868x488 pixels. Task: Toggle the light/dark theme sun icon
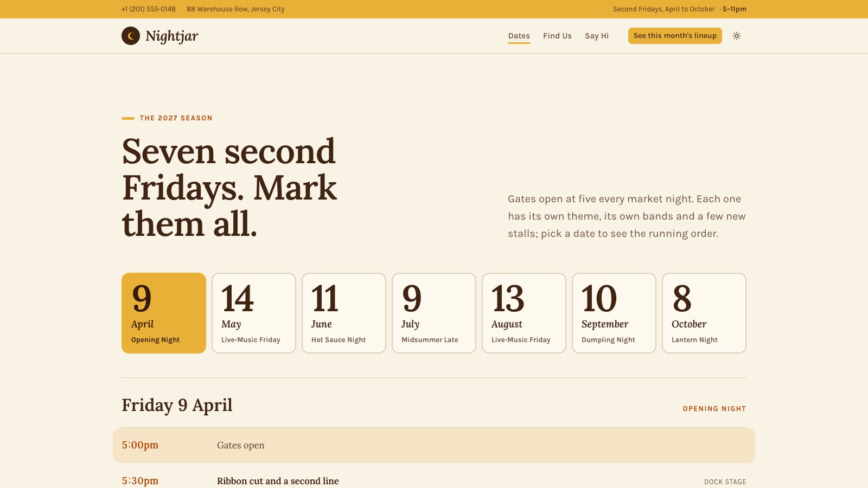pyautogui.click(x=737, y=36)
